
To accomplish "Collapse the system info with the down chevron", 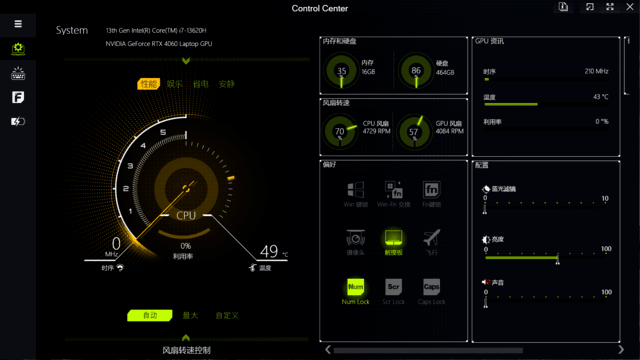I will pos(186,61).
